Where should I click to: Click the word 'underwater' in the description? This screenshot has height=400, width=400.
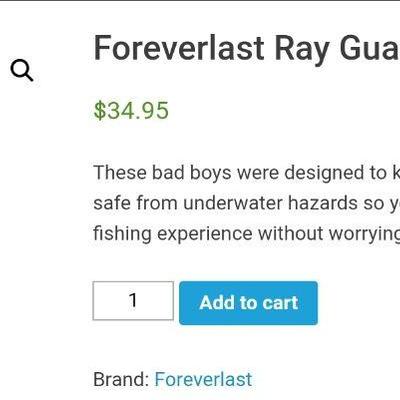click(x=233, y=203)
